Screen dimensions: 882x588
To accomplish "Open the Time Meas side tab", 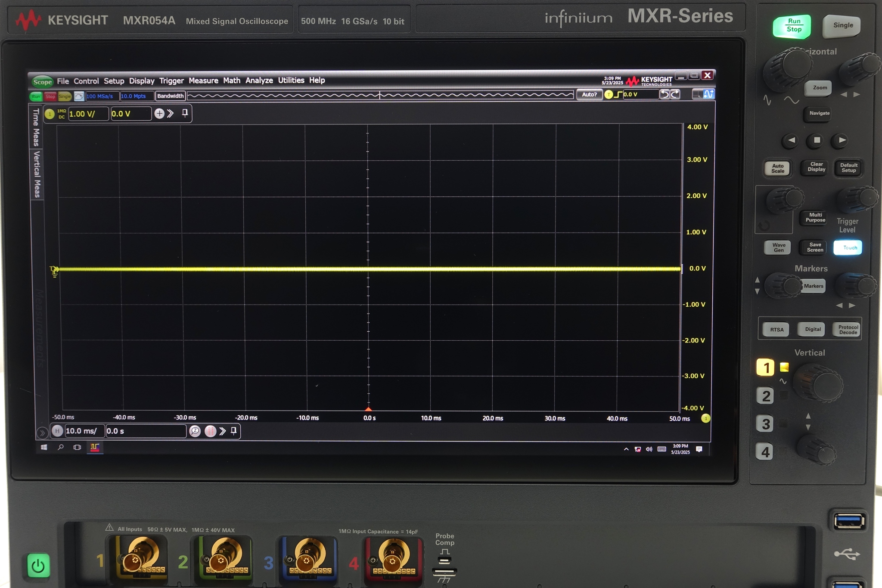I will (36, 127).
